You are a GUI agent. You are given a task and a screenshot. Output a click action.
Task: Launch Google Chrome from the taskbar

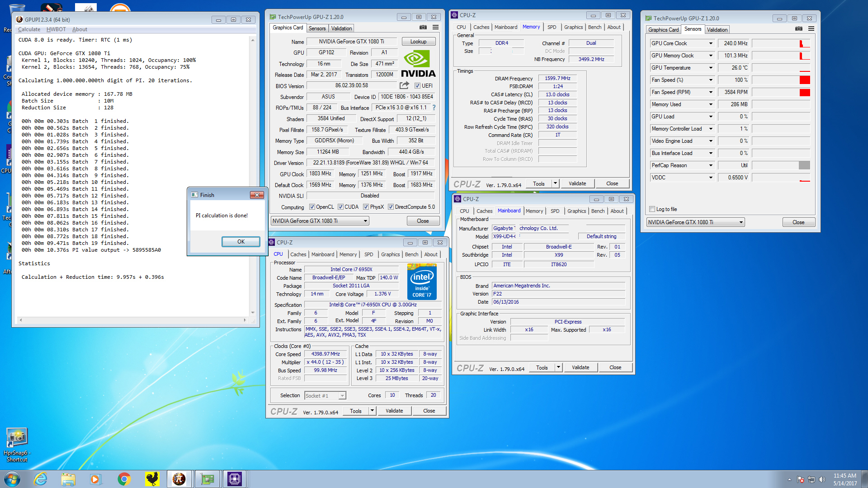point(124,479)
